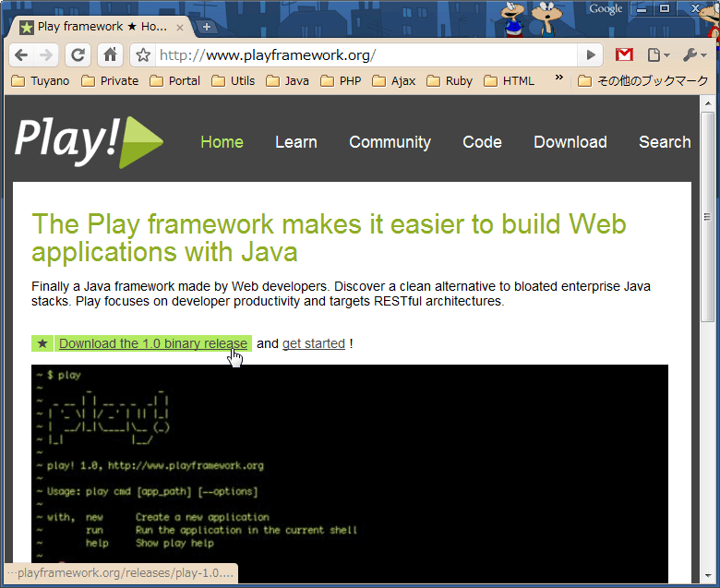
Task: Open a new tab with plus button
Action: click(207, 27)
